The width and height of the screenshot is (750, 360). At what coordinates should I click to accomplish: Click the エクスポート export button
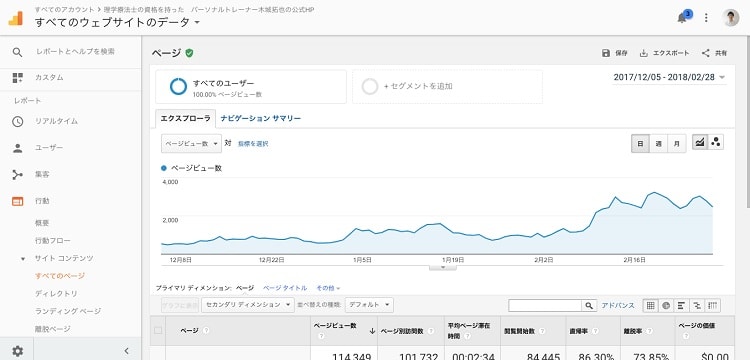664,53
